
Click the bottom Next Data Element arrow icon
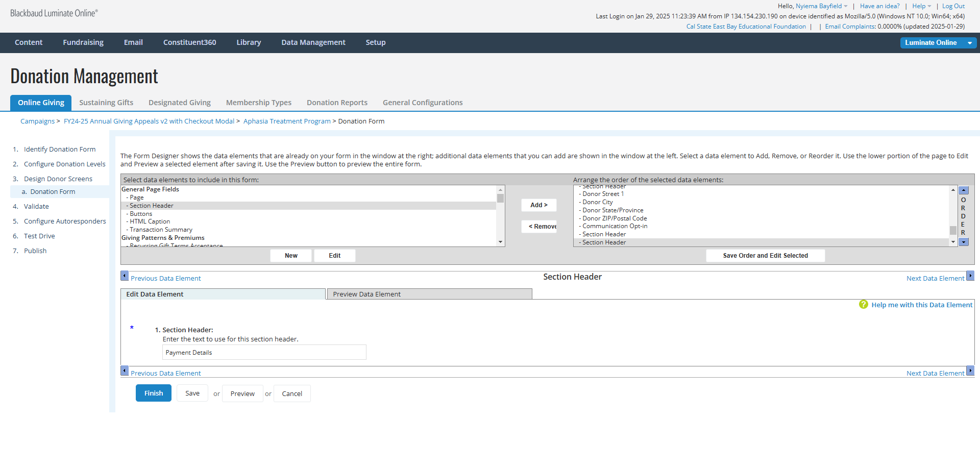[x=970, y=371]
